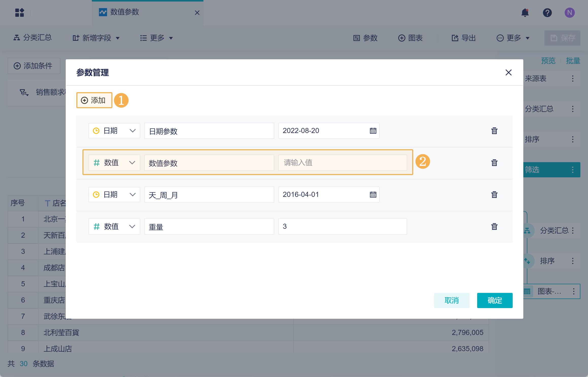The image size is (588, 377).
Task: Remove the 天_周_月 parameter with trash icon
Action: tap(494, 195)
